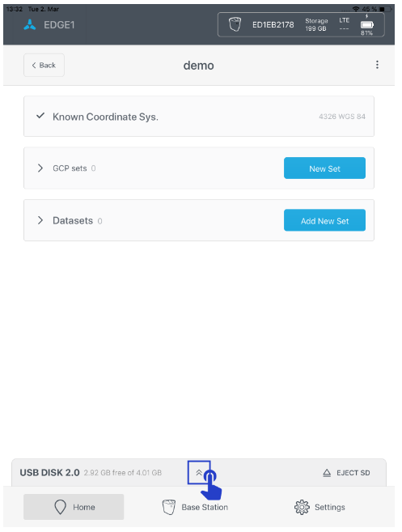Expand the USB disk panel with double-up arrow
402x532 pixels.
click(199, 472)
